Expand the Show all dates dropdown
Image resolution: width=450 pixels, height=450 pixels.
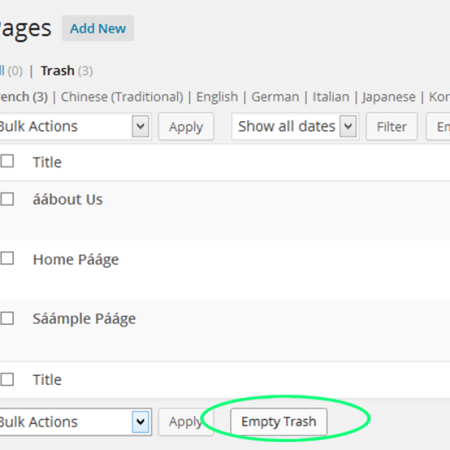click(295, 126)
